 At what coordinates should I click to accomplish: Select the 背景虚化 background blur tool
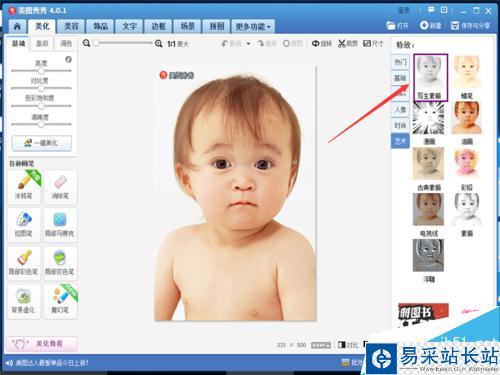pos(24,301)
